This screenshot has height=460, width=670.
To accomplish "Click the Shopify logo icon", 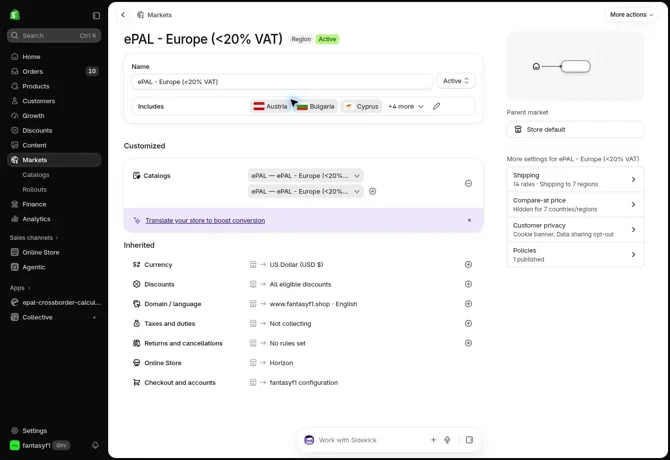I will pos(15,15).
